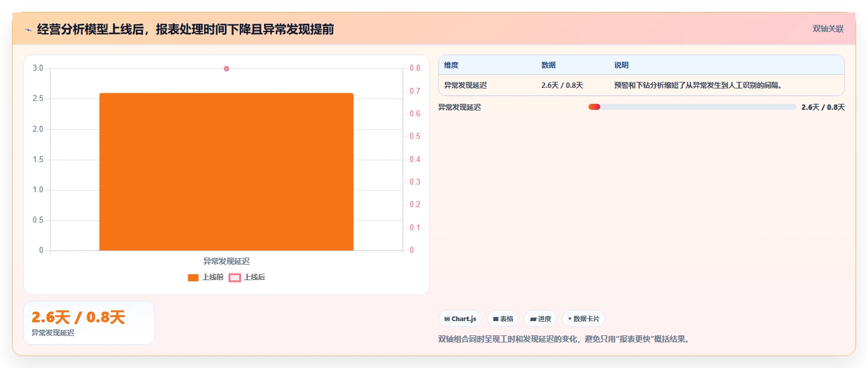Click the 维度 column header
Viewport: 868px width, 368px height.
[451, 65]
